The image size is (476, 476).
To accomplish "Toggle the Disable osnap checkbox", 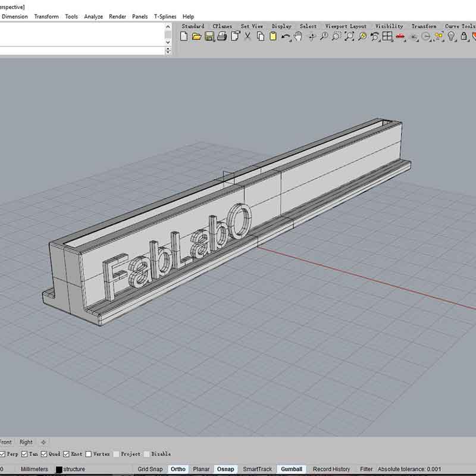I will point(146,454).
